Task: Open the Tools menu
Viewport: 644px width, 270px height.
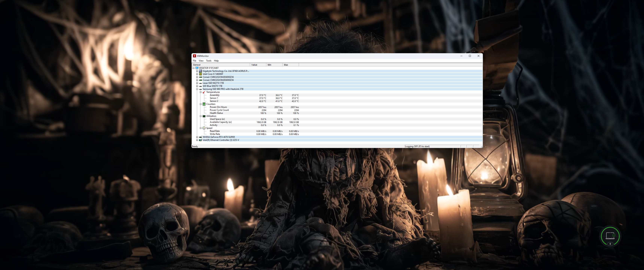Action: [x=209, y=61]
